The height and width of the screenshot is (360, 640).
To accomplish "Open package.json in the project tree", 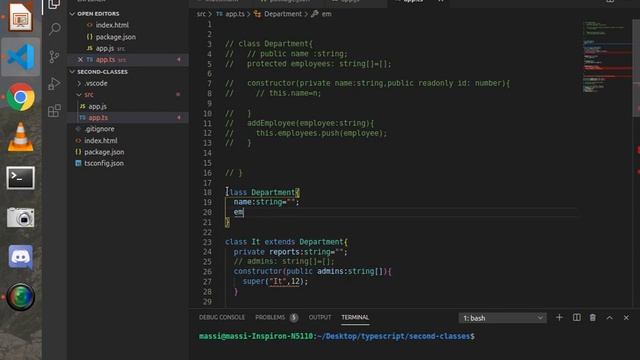I will (104, 152).
